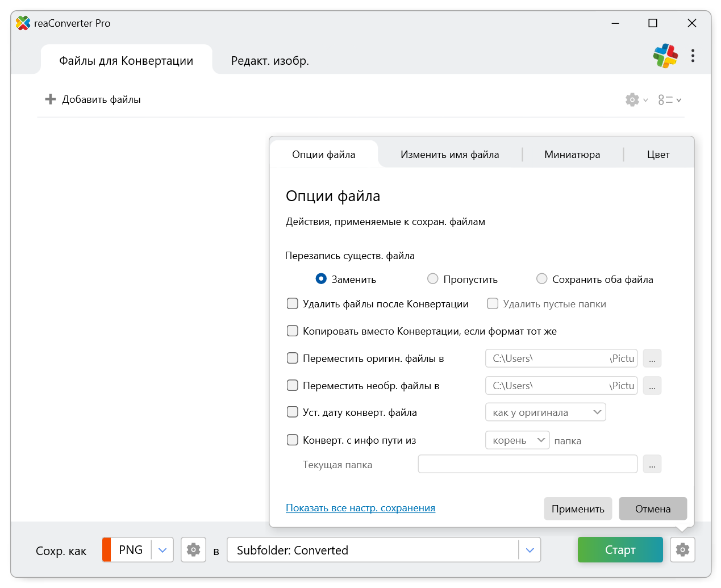Viewport: 721px width, 588px height.
Task: Enable Удалить файлы после Конвертации checkbox
Action: click(x=293, y=304)
